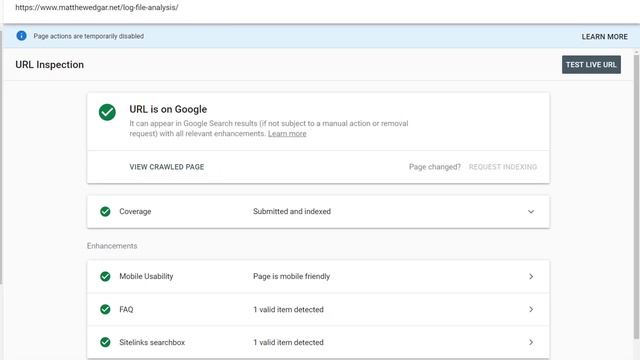Viewport: 640px width, 360px height.
Task: Click the URL Inspection heading
Action: (49, 64)
